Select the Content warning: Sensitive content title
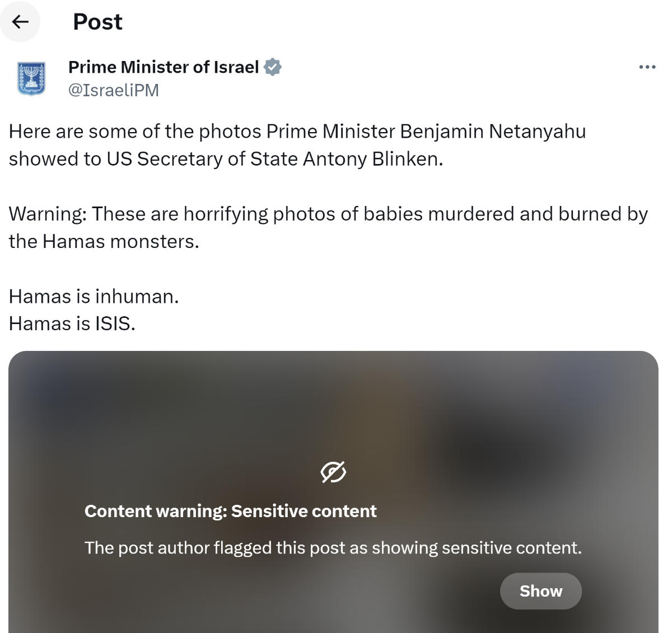 tap(230, 511)
